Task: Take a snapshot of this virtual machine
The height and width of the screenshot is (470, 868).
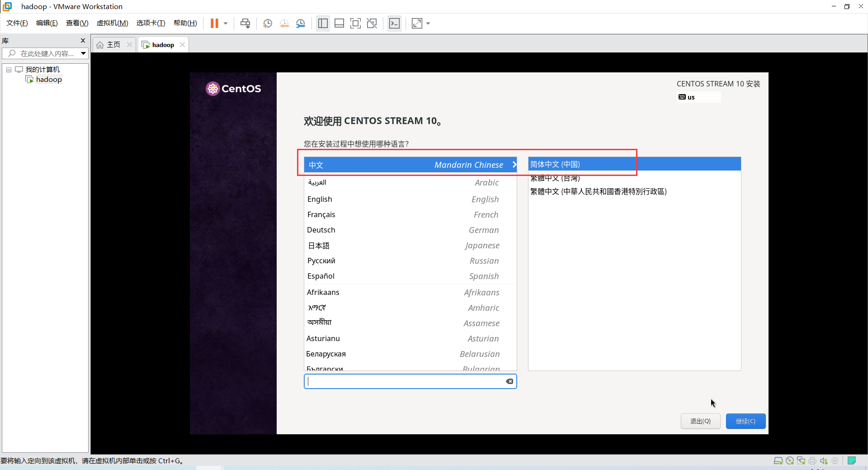Action: (x=268, y=24)
